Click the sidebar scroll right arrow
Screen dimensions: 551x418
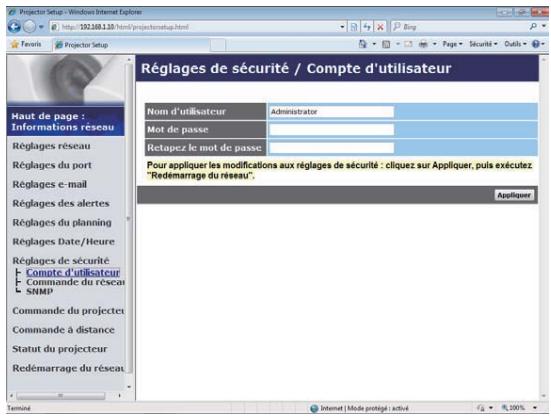(119, 396)
